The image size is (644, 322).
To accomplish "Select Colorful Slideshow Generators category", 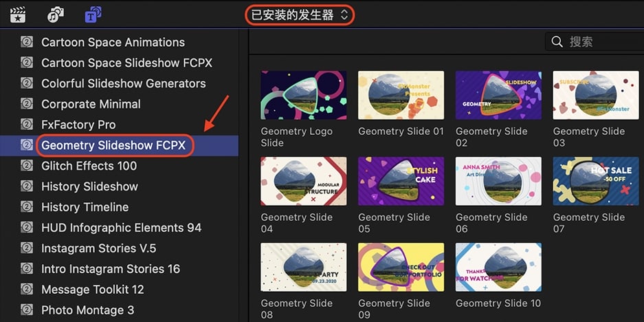I will click(119, 83).
